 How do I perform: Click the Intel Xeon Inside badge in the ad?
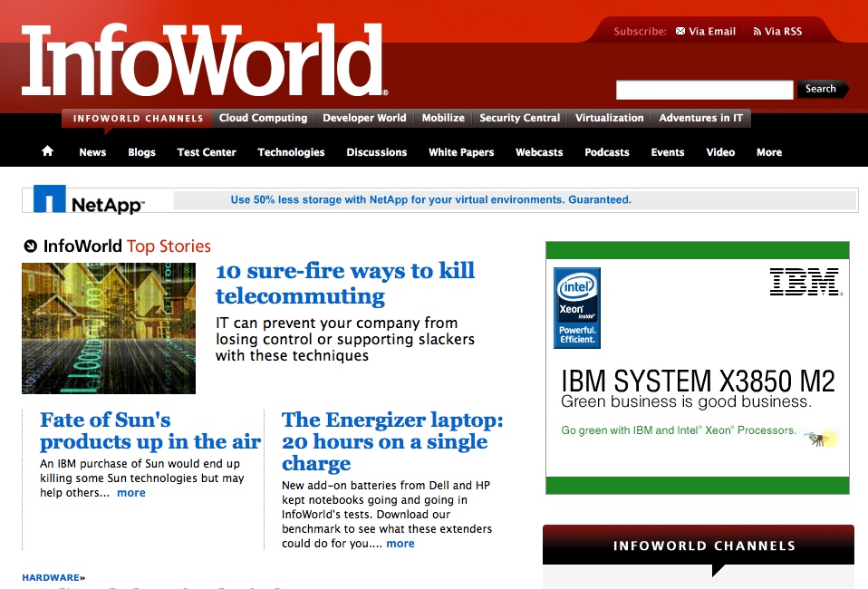coord(575,306)
